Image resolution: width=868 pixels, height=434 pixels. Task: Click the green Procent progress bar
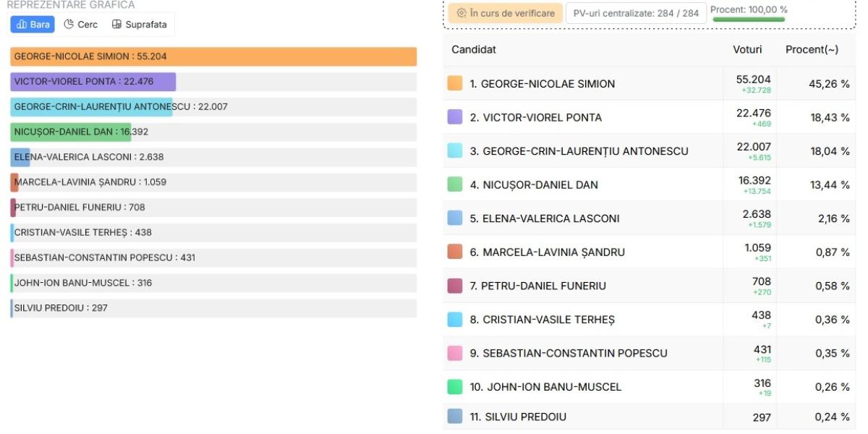[749, 20]
